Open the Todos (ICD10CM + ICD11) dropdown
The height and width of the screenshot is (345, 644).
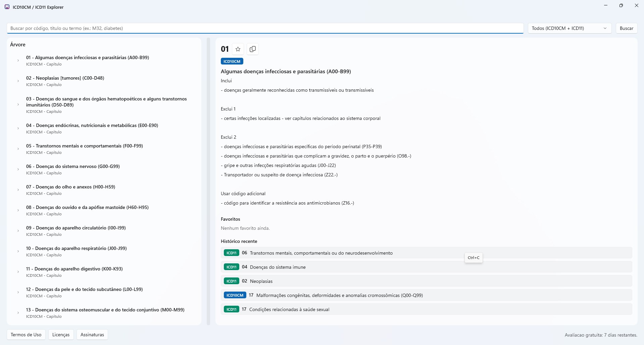point(569,28)
